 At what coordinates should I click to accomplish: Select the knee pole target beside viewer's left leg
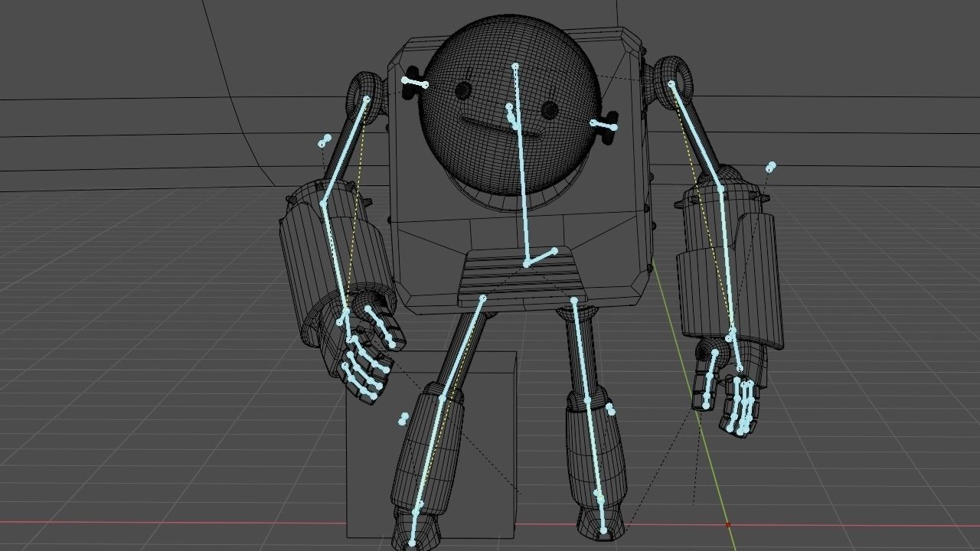404,418
